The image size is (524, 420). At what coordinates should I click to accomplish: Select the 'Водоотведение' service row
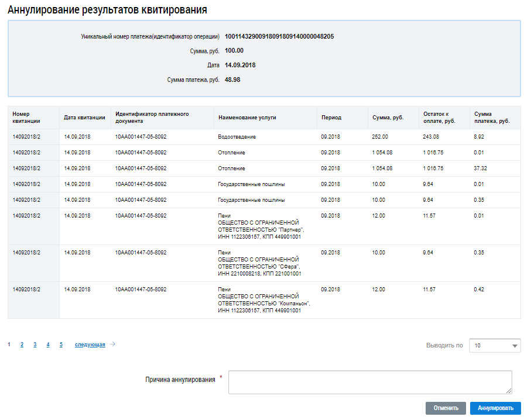tap(237, 137)
